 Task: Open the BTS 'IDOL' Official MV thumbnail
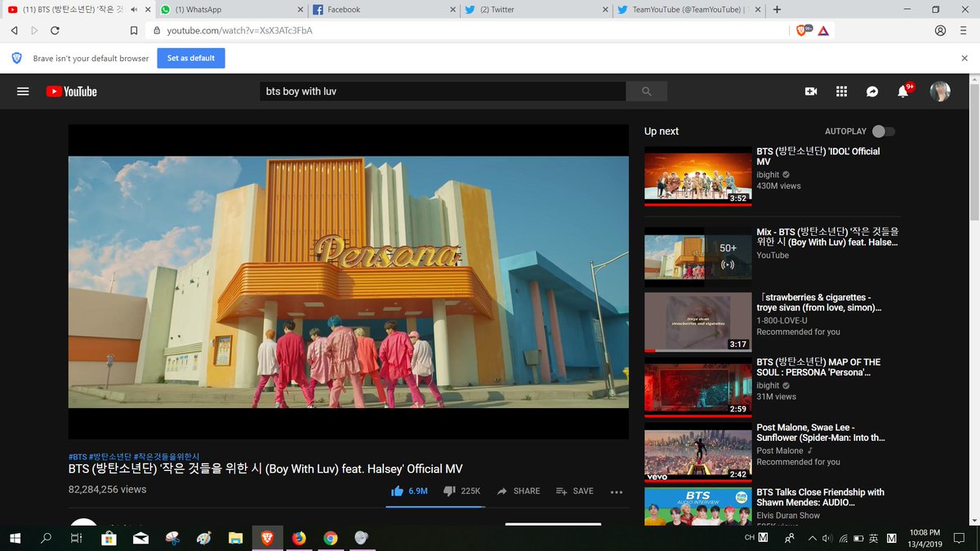tap(698, 176)
